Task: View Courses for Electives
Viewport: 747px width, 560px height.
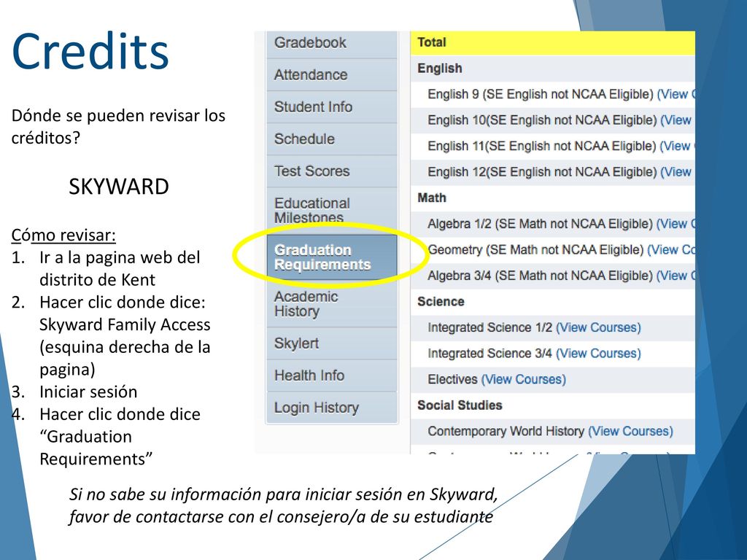Action: 524,379
